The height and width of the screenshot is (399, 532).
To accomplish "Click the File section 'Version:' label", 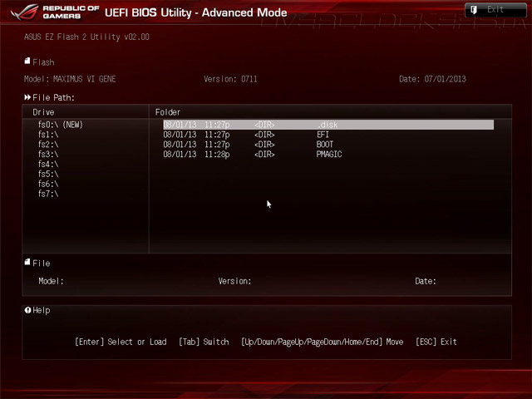I will (234, 281).
